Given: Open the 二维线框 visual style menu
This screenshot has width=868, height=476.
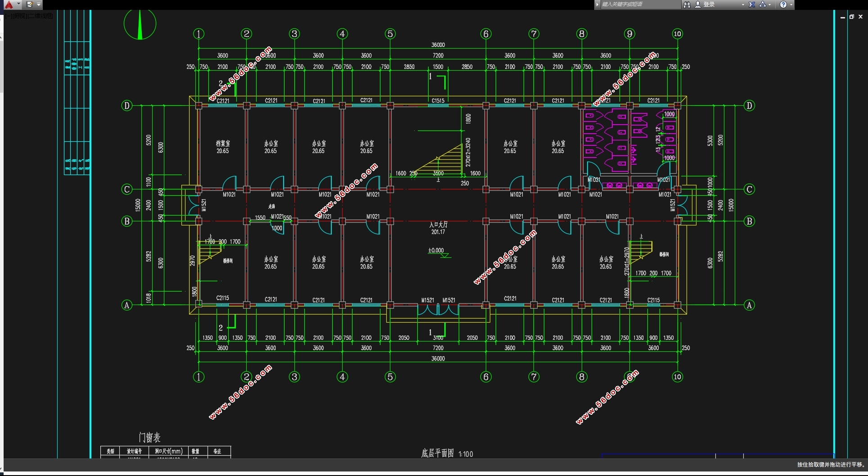Looking at the screenshot, I should click(x=41, y=16).
